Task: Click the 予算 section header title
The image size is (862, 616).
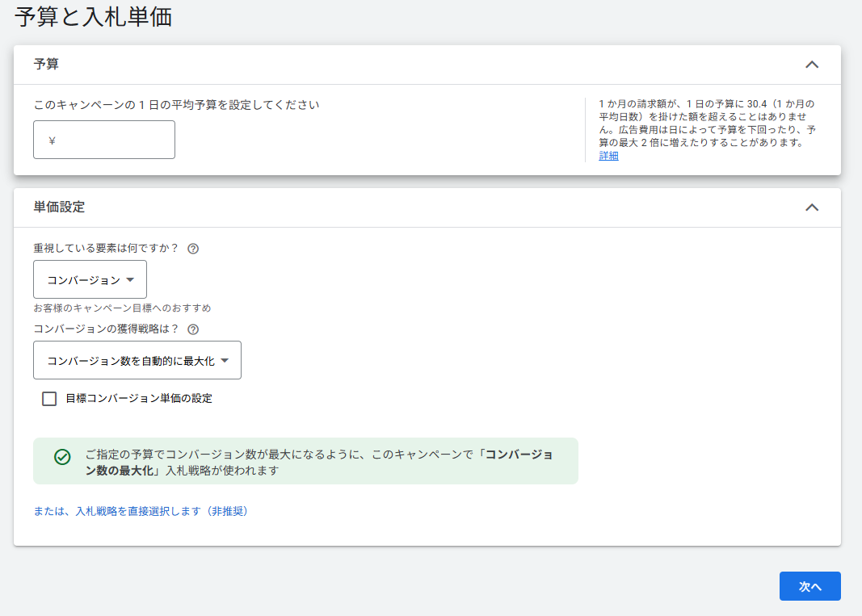Action: [x=46, y=65]
